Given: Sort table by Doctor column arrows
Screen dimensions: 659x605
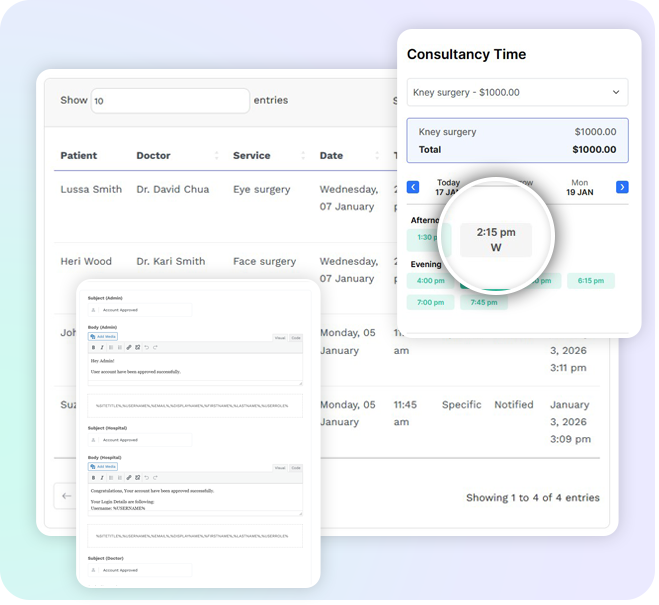Looking at the screenshot, I should coord(216,155).
